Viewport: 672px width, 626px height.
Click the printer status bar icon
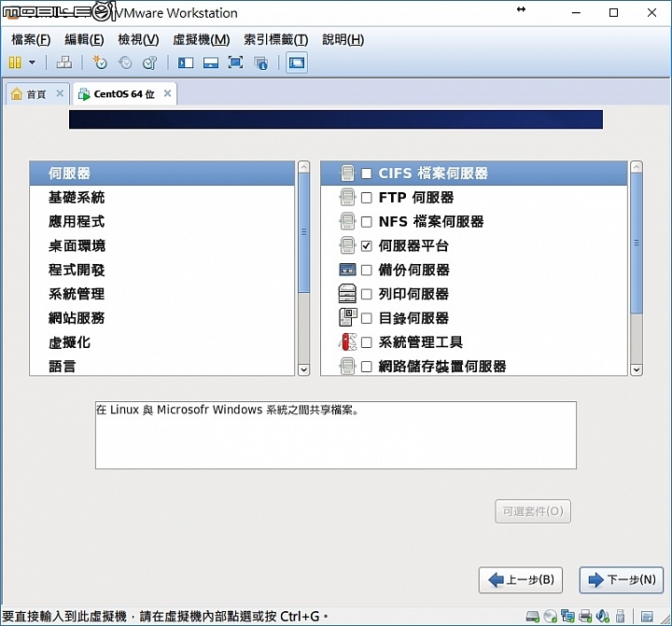(x=585, y=617)
